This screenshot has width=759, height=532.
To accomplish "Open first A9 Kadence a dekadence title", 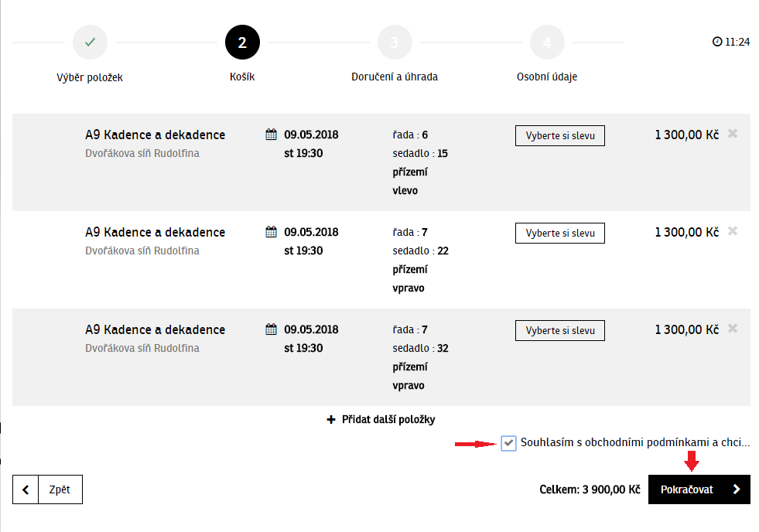I will (155, 135).
